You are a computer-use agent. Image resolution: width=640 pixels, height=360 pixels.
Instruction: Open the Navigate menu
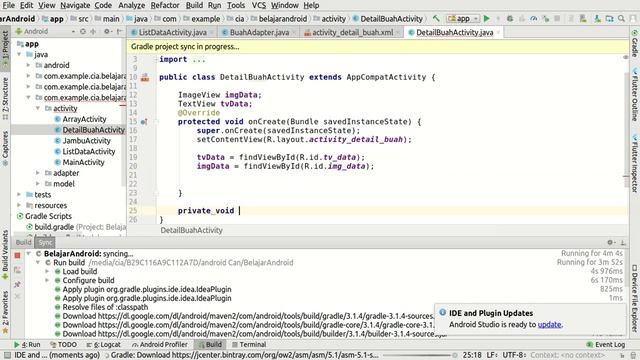(x=75, y=5)
